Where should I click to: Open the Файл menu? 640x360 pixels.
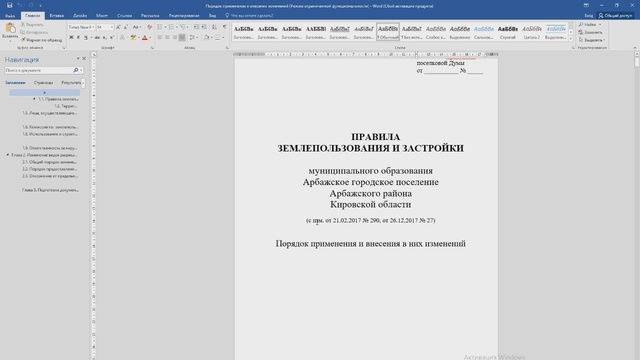point(10,16)
